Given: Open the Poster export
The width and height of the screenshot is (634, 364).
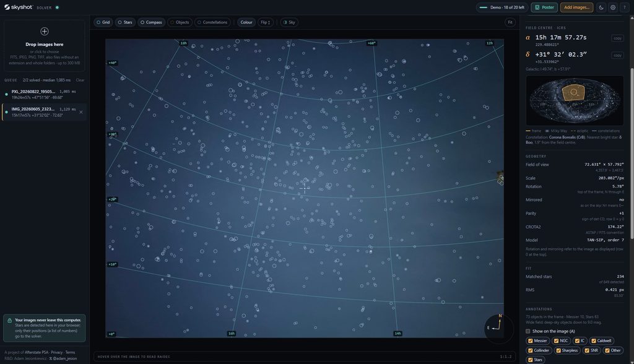Looking at the screenshot, I should tap(544, 7).
